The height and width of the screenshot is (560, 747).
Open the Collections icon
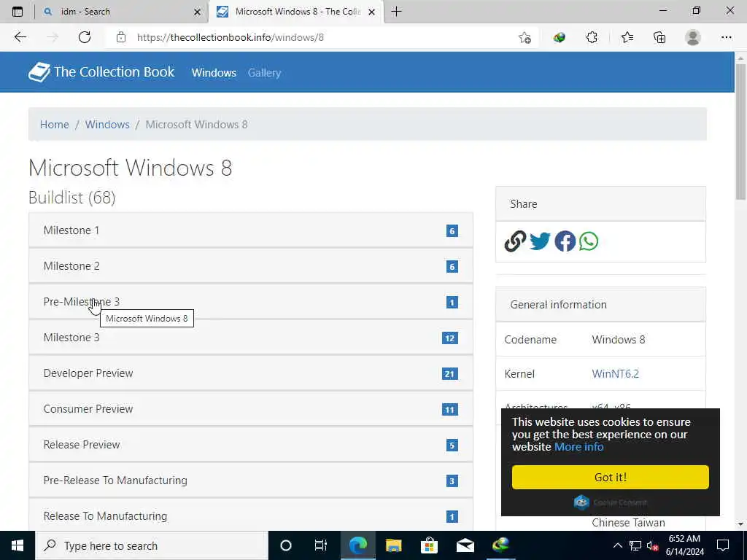point(659,37)
